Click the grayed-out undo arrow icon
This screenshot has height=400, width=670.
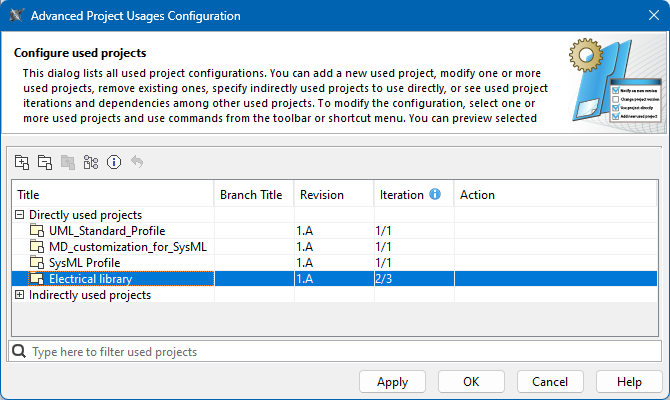[x=137, y=162]
